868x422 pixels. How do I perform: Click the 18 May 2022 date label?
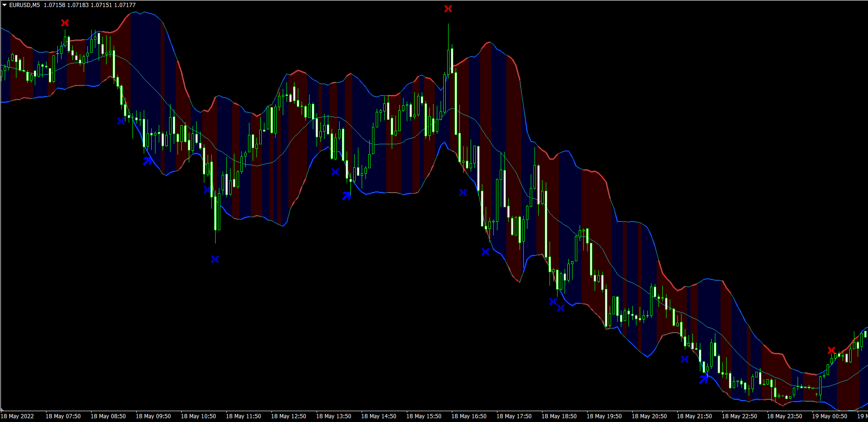[x=17, y=416]
